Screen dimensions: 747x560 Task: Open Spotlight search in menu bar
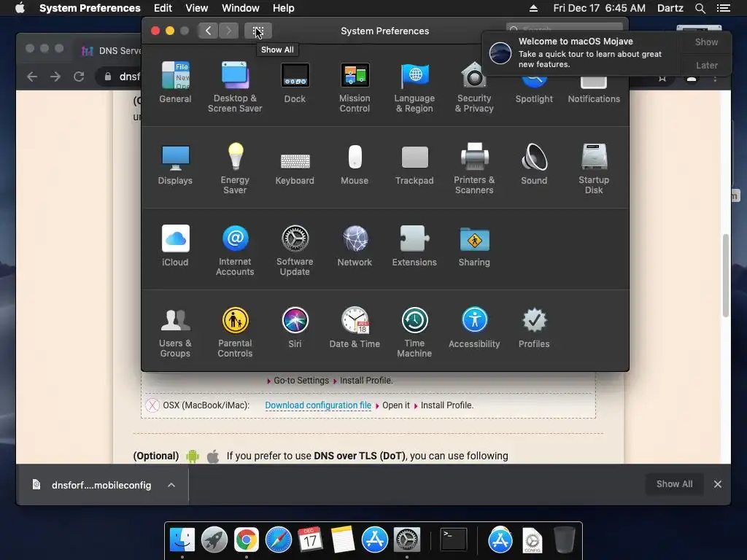700,8
